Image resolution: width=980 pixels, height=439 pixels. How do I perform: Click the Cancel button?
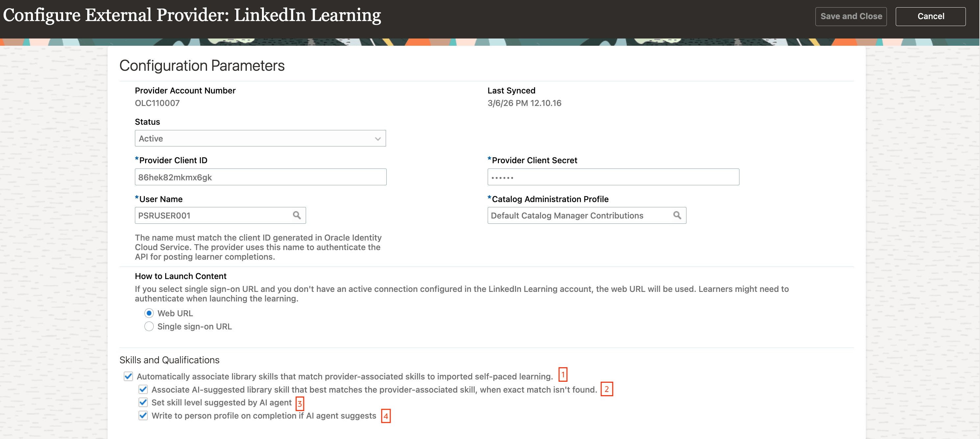(931, 16)
